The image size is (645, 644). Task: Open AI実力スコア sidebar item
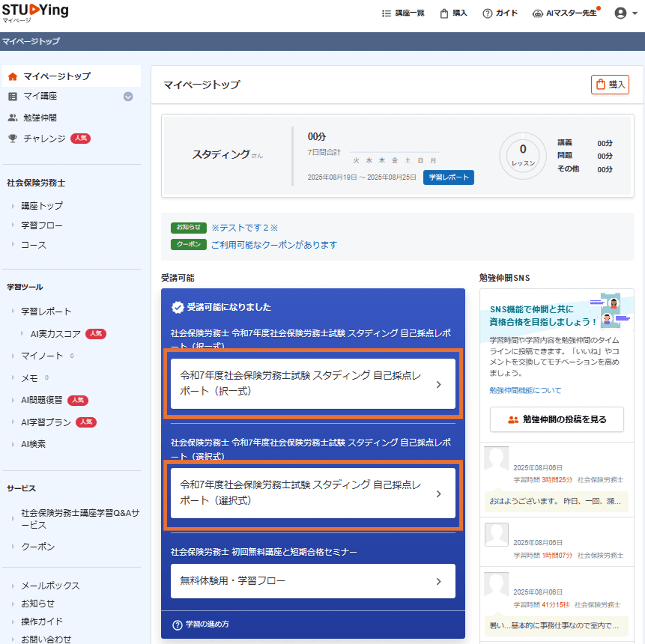[55, 334]
